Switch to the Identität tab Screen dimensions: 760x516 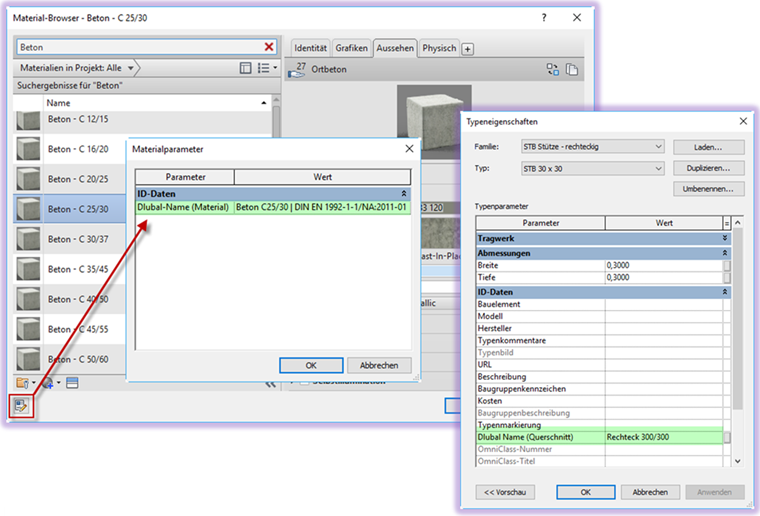(x=310, y=48)
